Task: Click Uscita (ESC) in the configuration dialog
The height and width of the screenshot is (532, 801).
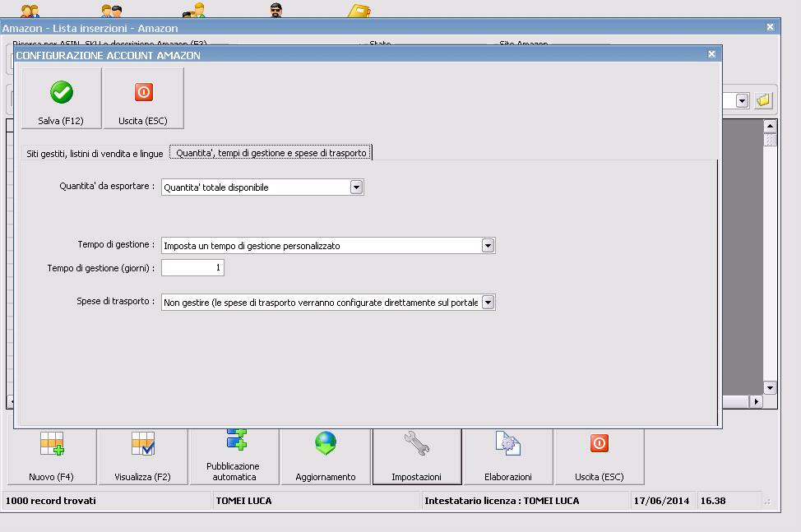Action: (x=143, y=99)
